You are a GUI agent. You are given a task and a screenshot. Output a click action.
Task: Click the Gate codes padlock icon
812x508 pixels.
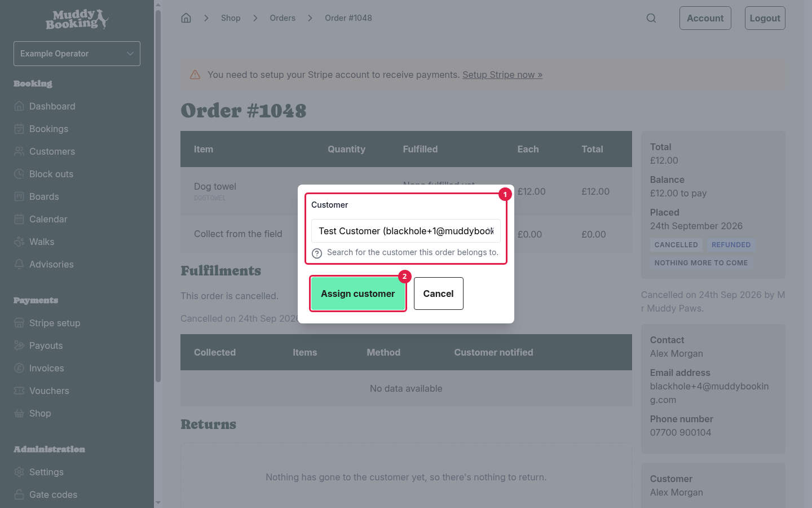19,494
